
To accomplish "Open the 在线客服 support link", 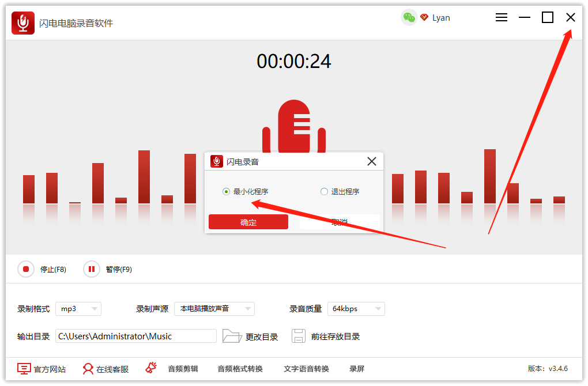I will 112,369.
